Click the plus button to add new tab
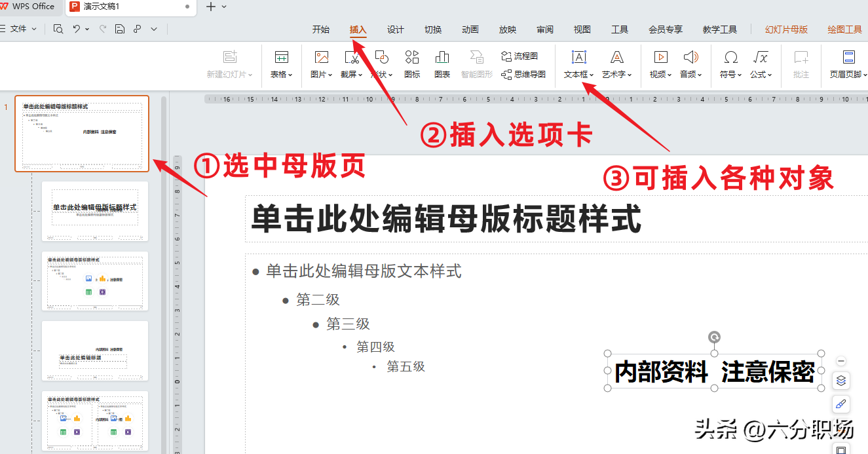 pyautogui.click(x=210, y=7)
